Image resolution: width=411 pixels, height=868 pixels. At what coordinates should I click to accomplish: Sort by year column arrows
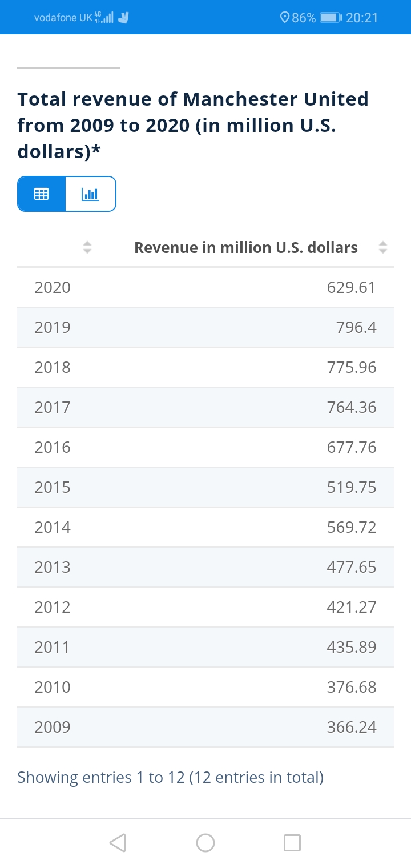coord(87,247)
